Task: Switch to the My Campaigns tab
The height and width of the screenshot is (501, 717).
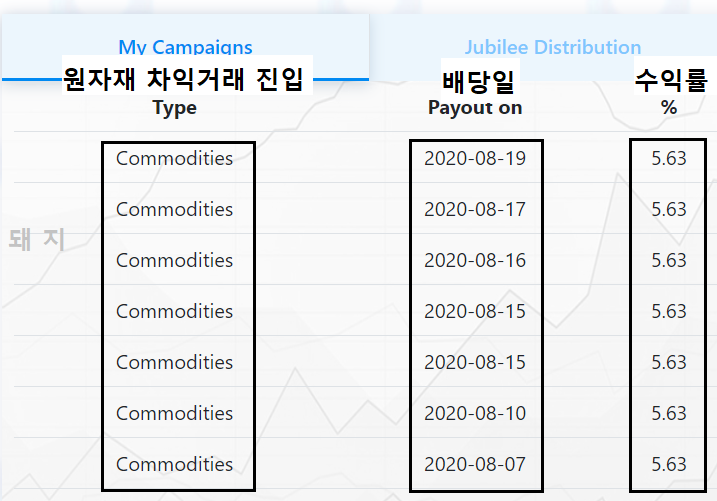Action: (185, 47)
